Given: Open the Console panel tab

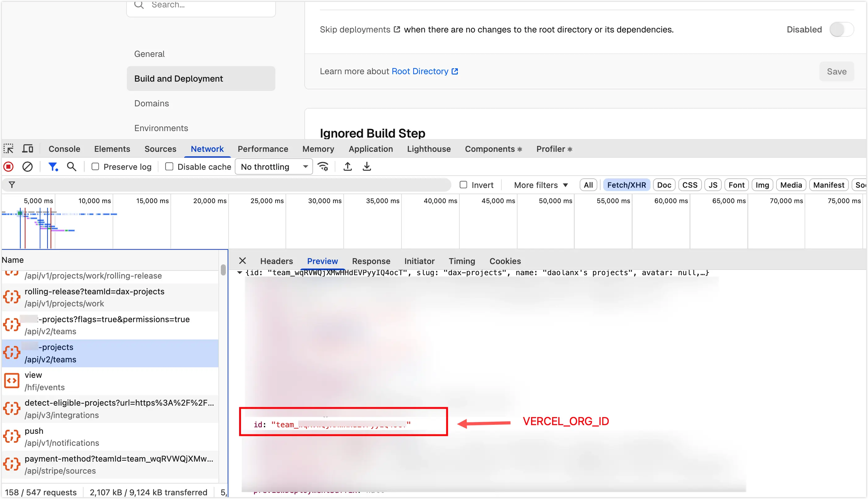Looking at the screenshot, I should point(64,149).
